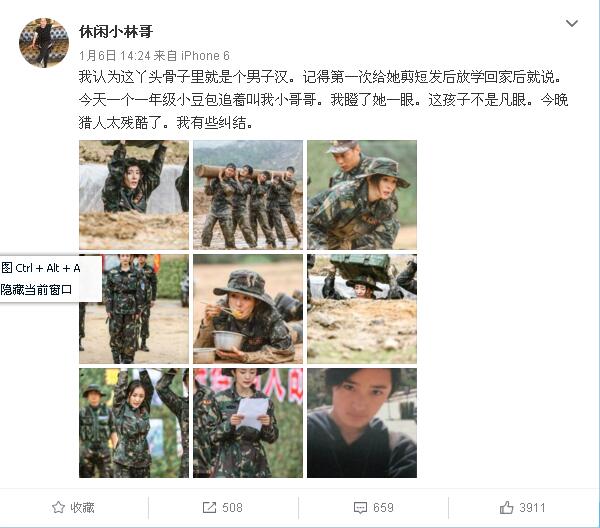Like the post with thumbs-up icon
This screenshot has width=600, height=528.
tap(507, 508)
